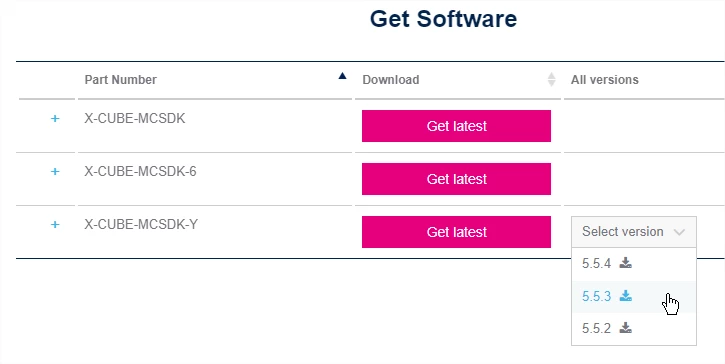Click the download icon next to version 5.5.4
Viewport: 725px width, 364px height.
626,263
